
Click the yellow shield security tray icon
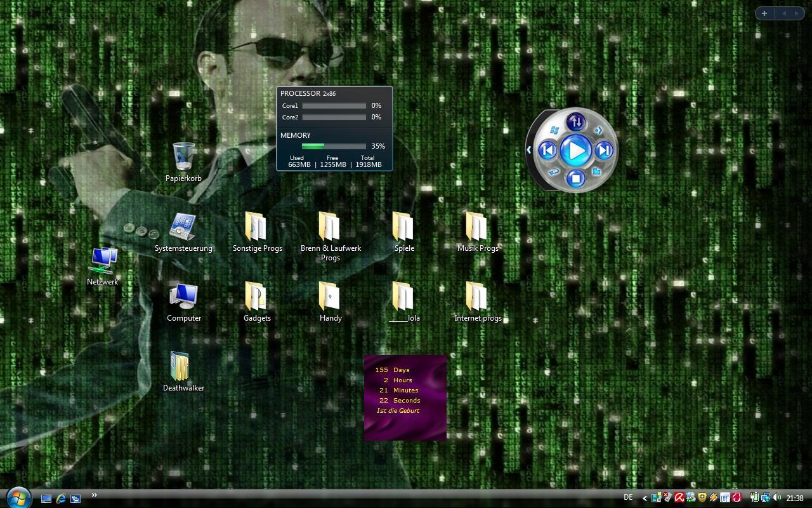702,498
